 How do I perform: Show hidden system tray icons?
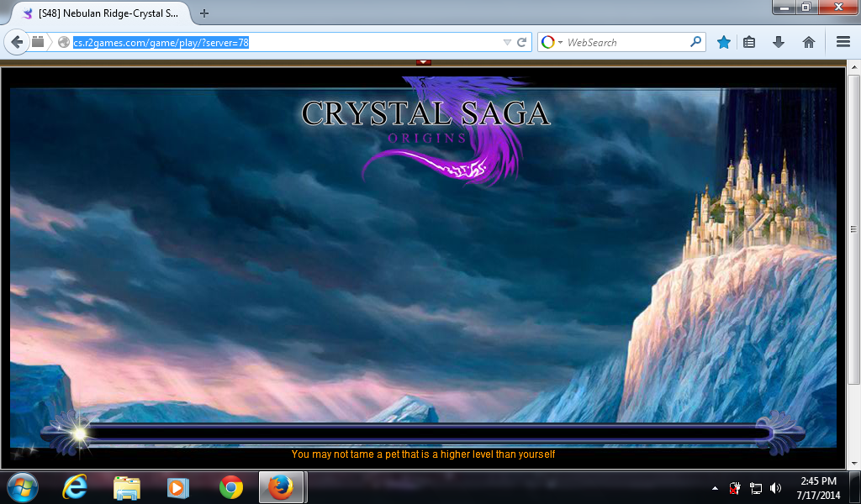715,488
